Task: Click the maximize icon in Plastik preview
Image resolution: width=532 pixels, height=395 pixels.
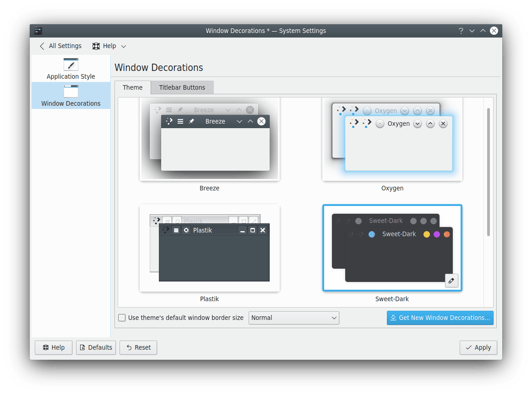Action: tap(252, 230)
